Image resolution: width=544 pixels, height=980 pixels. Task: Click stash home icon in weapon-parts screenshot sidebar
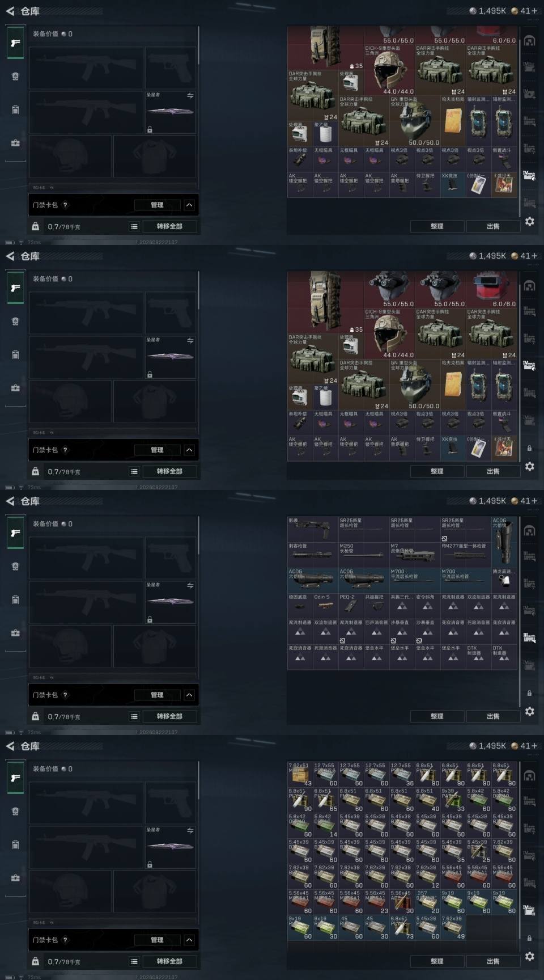click(529, 531)
